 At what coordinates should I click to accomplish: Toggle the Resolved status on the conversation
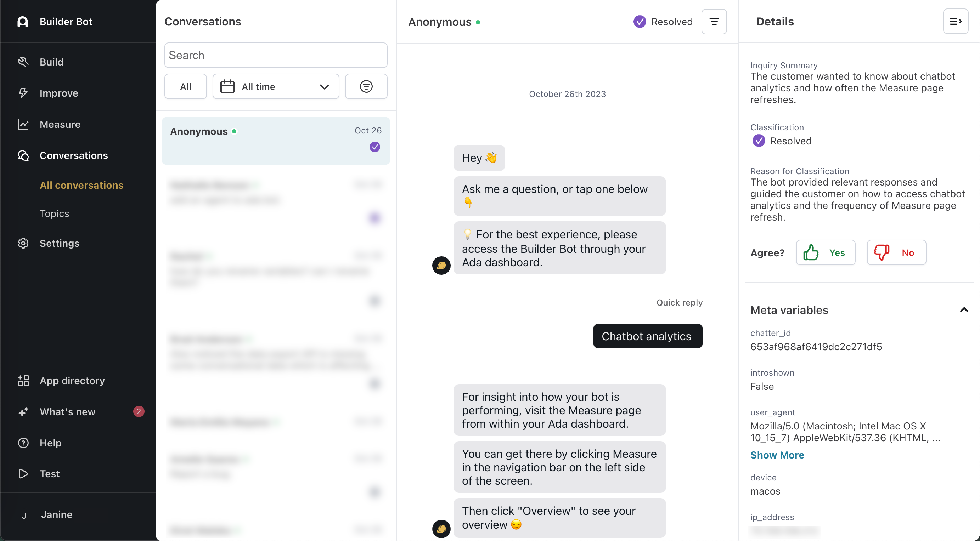pos(662,22)
